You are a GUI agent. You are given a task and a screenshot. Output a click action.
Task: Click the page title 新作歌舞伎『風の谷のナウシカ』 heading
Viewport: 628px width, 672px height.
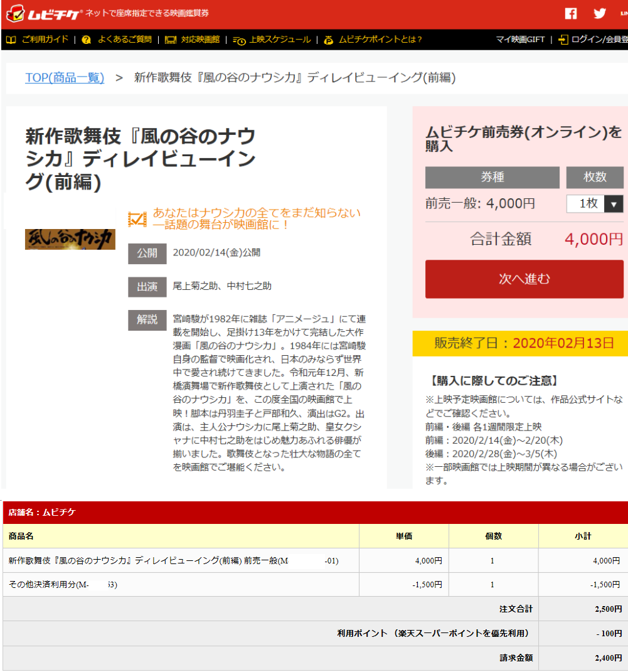tap(141, 159)
